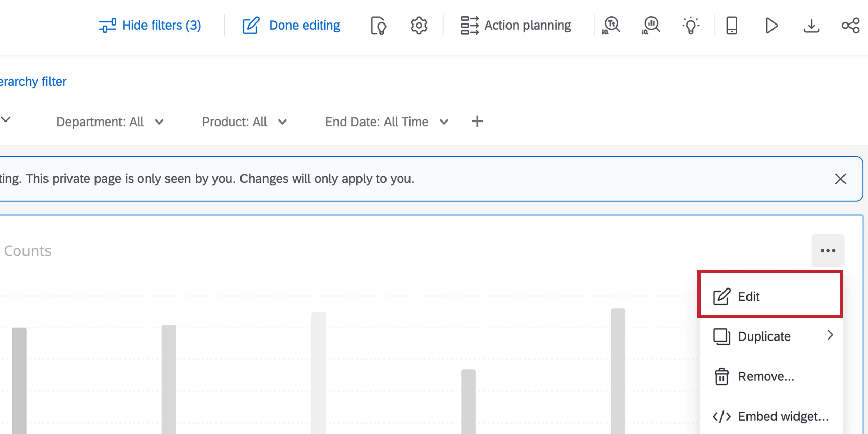Open the Product: All dropdown
The height and width of the screenshot is (434, 868).
click(244, 122)
